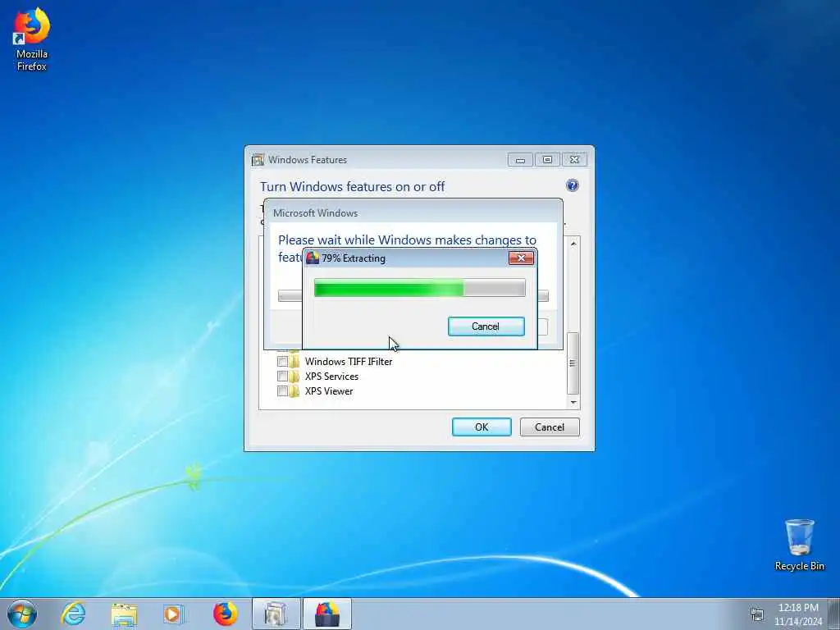The image size is (840, 630).
Task: Click the features list scroll up arrow
Action: tap(573, 243)
